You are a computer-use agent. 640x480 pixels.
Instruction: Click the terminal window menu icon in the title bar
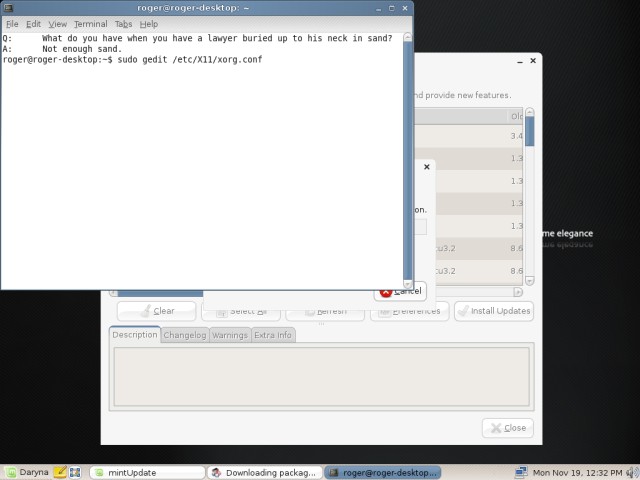pyautogui.click(x=8, y=8)
